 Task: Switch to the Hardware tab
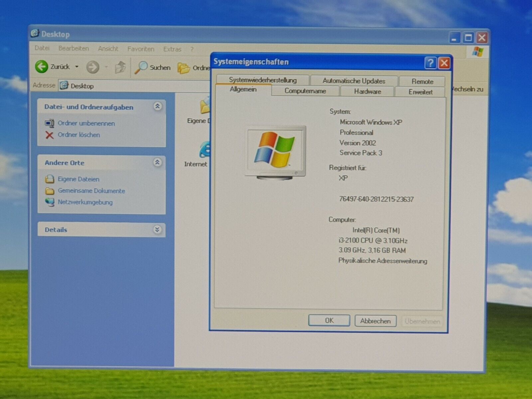point(367,91)
